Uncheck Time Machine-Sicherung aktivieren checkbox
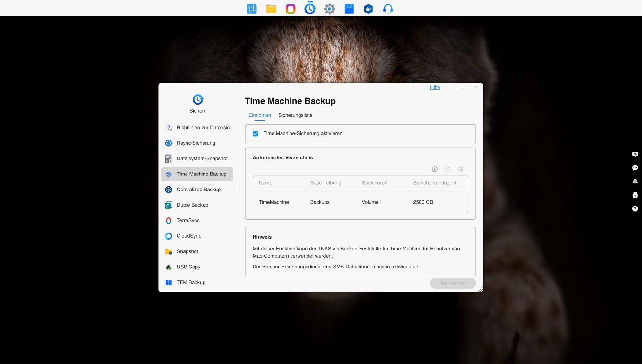This screenshot has width=642, height=364. click(256, 134)
